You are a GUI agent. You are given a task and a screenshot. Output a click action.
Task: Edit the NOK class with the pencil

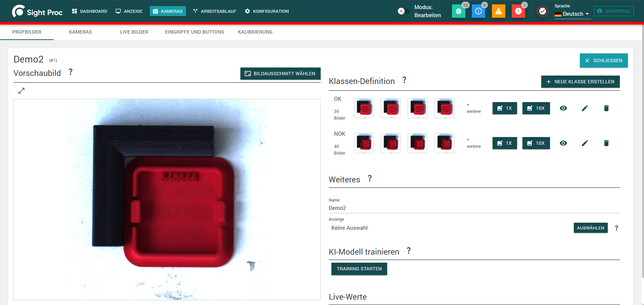coord(585,143)
